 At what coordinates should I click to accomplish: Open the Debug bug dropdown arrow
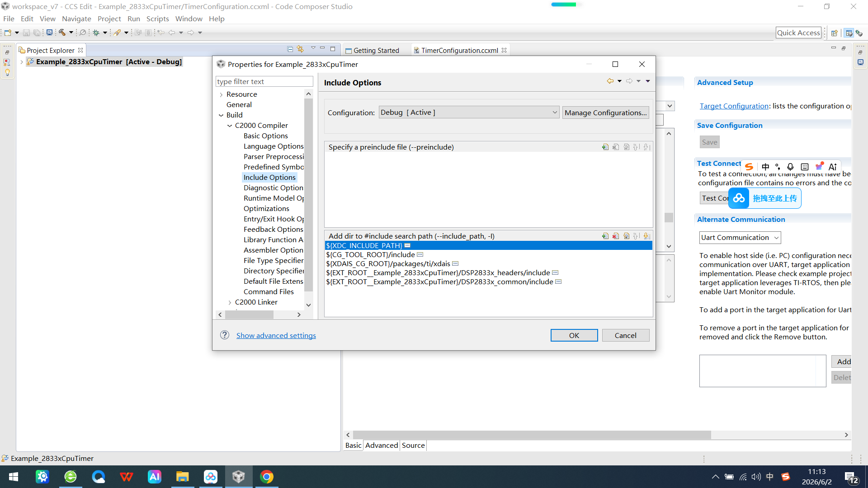pos(105,33)
